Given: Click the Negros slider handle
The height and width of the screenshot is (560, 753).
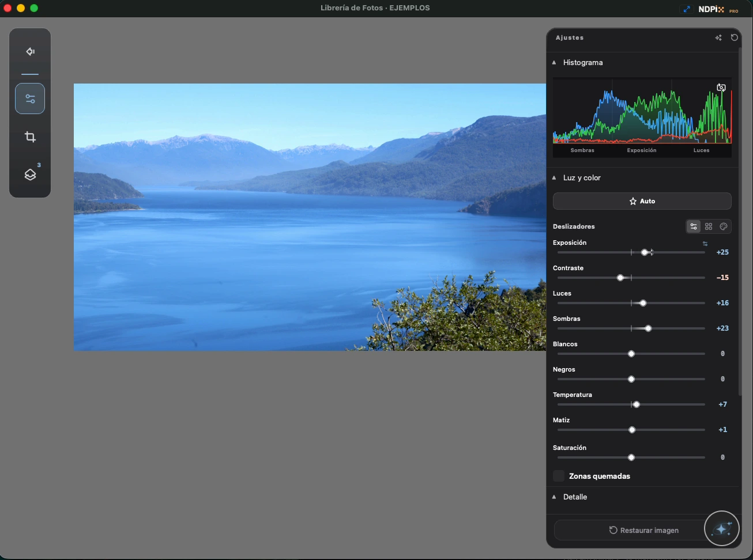Looking at the screenshot, I should [631, 379].
